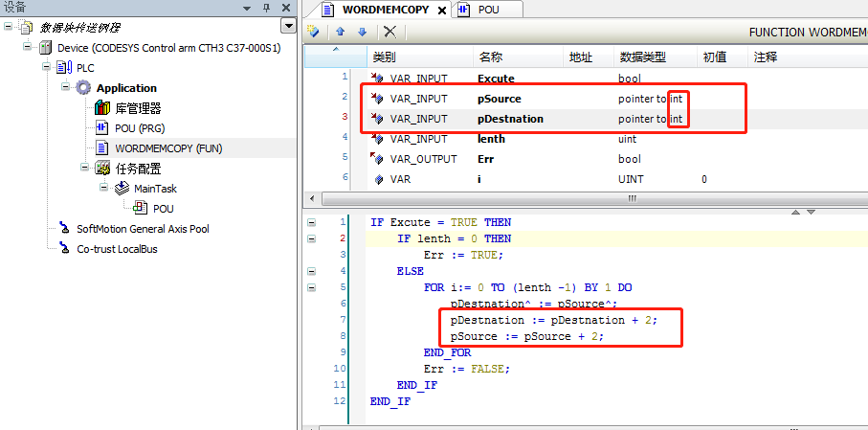Click the VAR_OUTPUT icon in Err row
Viewport: 868px width, 430px height.
[377, 158]
